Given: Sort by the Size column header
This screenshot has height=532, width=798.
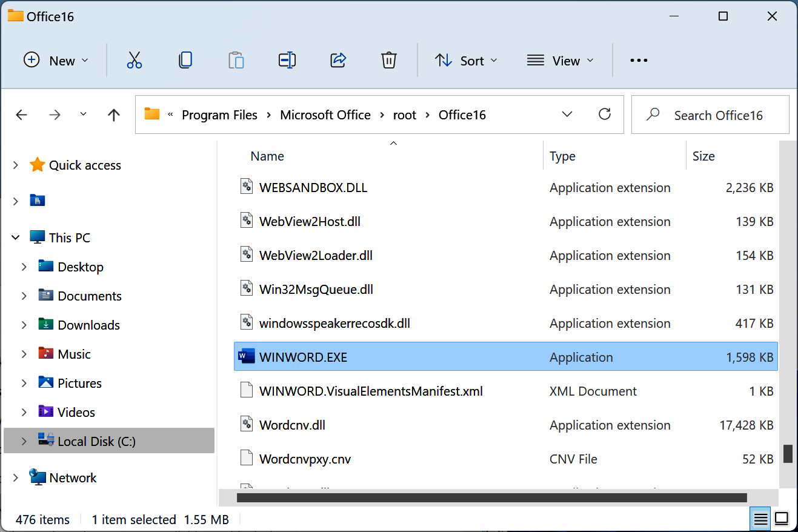Looking at the screenshot, I should click(703, 156).
